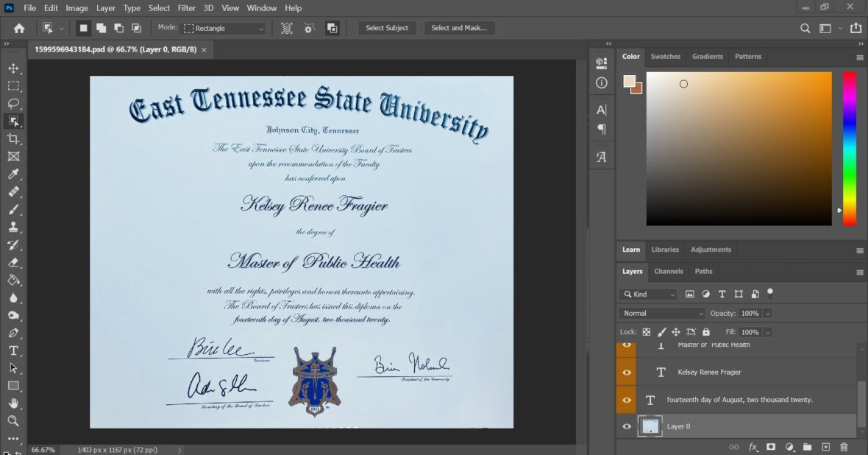Select the Rectangle shape tool
The width and height of the screenshot is (868, 455).
click(13, 386)
